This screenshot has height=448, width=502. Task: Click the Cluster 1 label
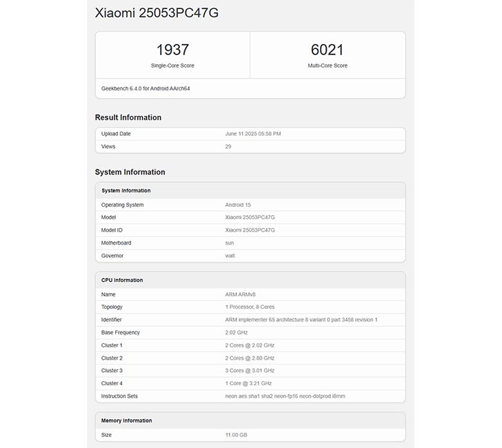[112, 345]
